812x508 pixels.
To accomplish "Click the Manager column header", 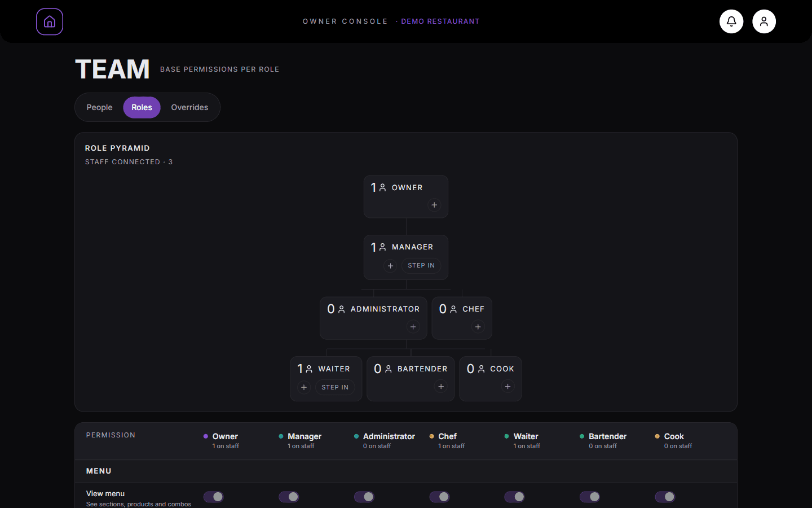I will click(301, 441).
